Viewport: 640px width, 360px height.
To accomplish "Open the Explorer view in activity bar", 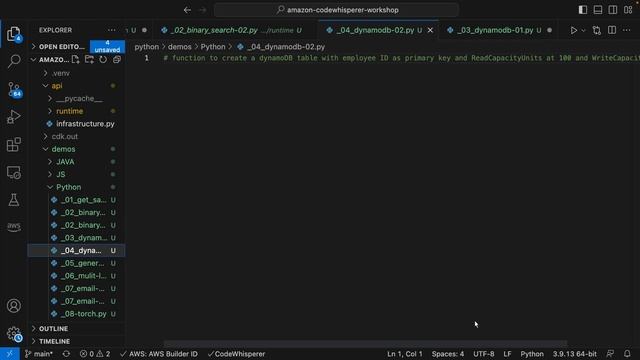I will tap(13, 34).
